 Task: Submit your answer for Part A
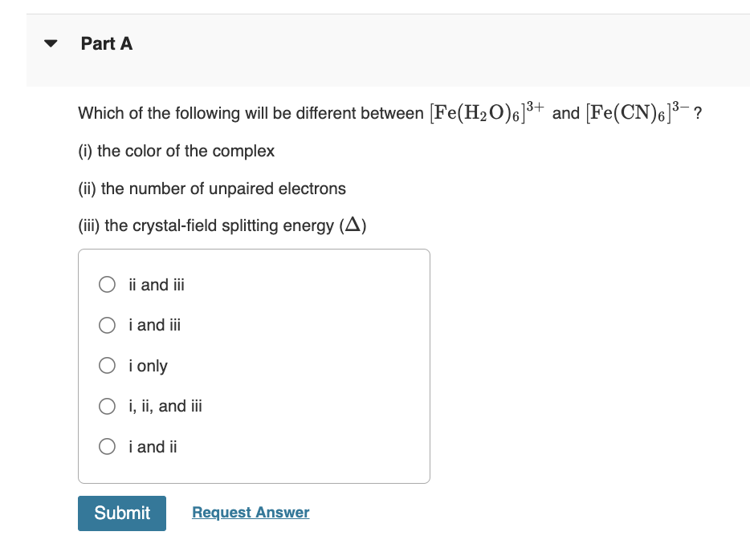pyautogui.click(x=121, y=513)
